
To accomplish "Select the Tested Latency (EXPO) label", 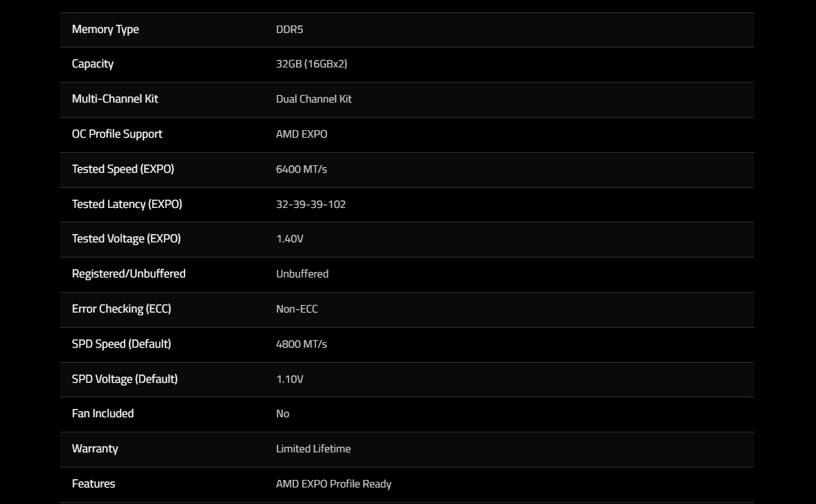I will 127,204.
